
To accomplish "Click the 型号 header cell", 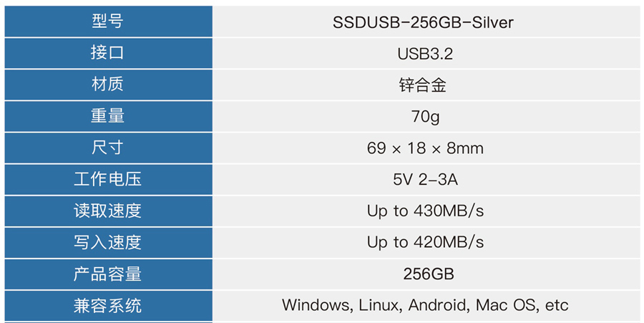I will click(x=109, y=21).
